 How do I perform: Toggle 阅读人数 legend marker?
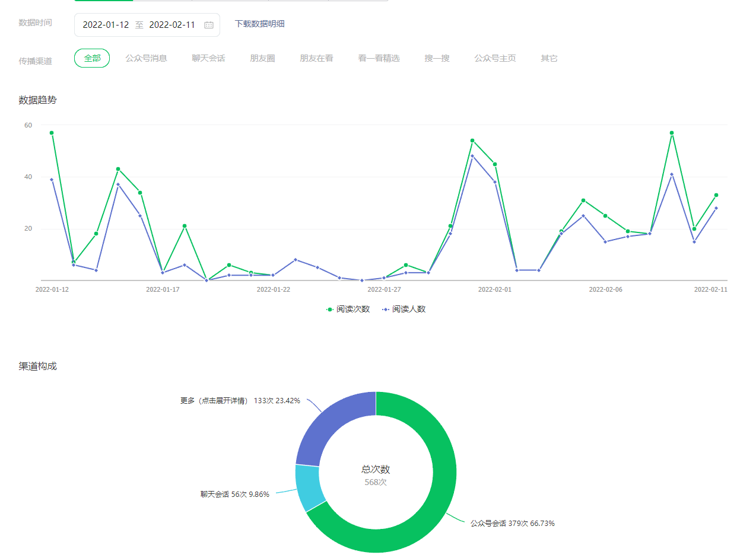point(386,309)
